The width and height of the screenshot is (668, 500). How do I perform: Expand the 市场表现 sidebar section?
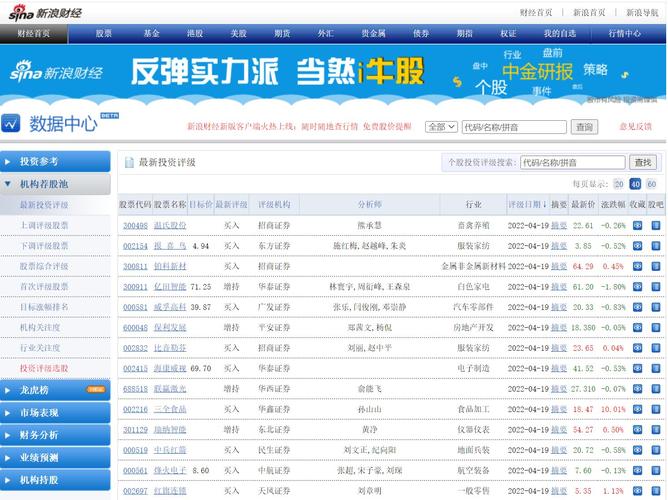(55, 413)
